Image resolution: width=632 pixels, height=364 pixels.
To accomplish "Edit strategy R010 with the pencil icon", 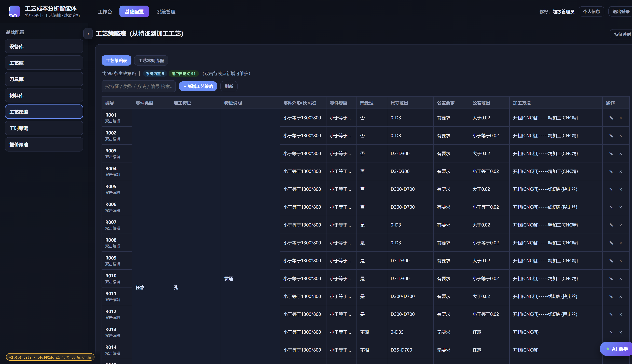I will [x=611, y=279].
